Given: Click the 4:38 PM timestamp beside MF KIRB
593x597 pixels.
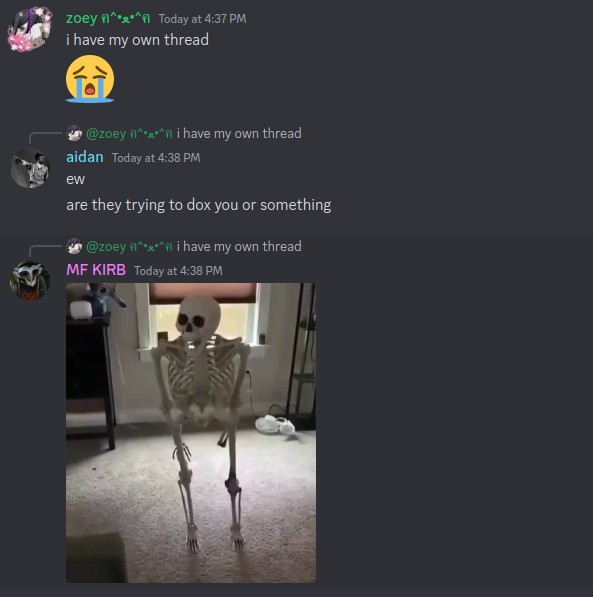Looking at the screenshot, I should 178,271.
